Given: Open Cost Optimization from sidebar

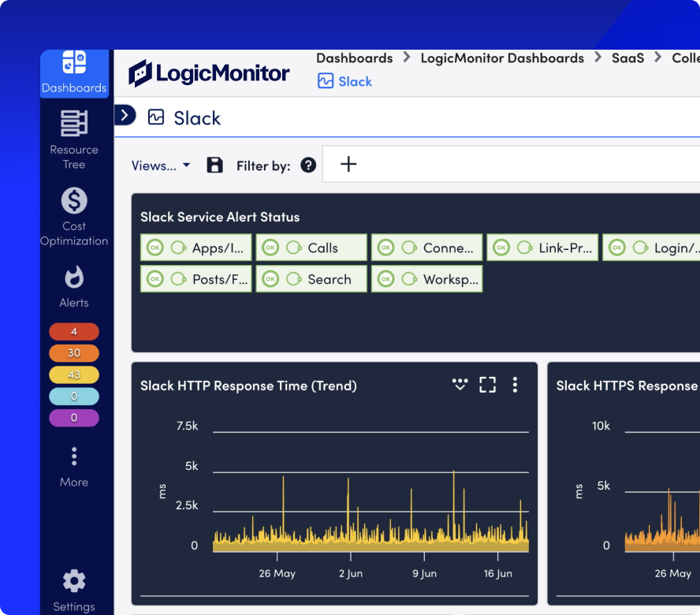Looking at the screenshot, I should [74, 217].
